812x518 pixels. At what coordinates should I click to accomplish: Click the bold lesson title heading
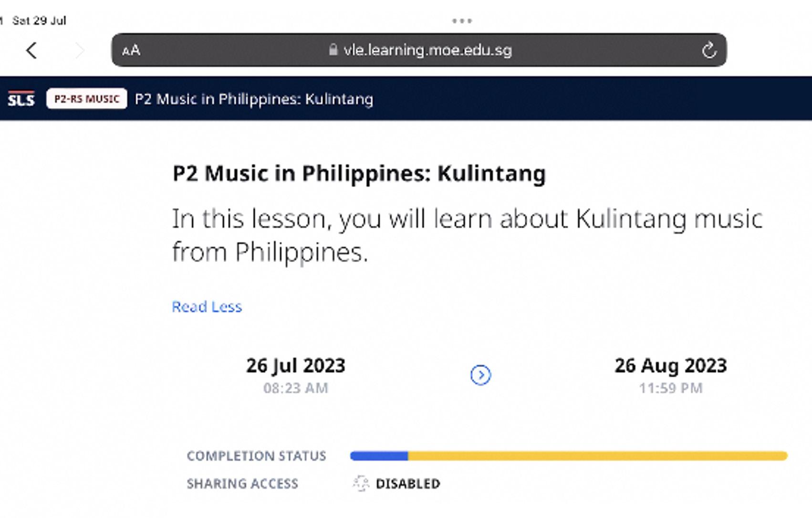click(359, 173)
